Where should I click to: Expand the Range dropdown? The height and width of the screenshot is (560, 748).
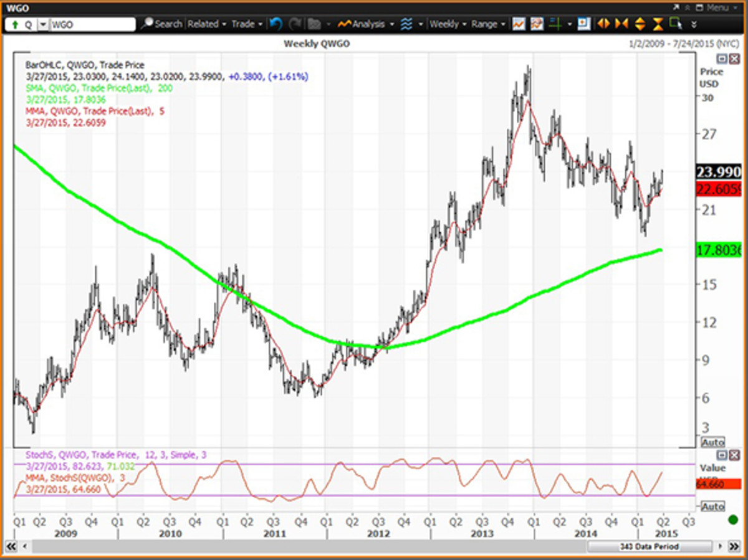(488, 24)
